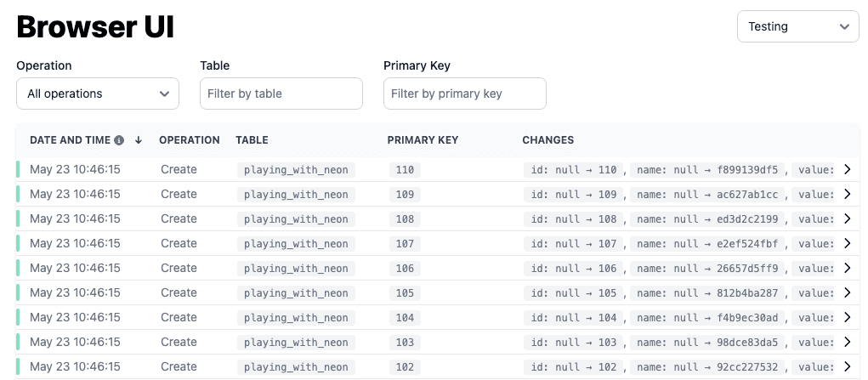The image size is (868, 380).
Task: Click the arrow icon for row 103
Action: click(847, 342)
